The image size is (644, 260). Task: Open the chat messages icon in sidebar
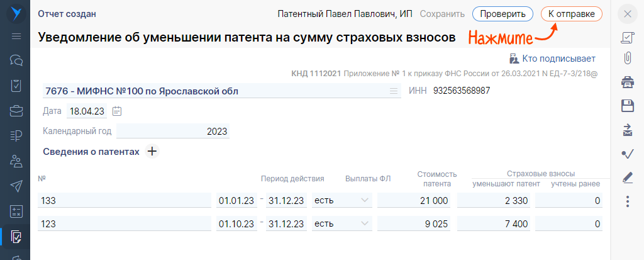tap(16, 60)
